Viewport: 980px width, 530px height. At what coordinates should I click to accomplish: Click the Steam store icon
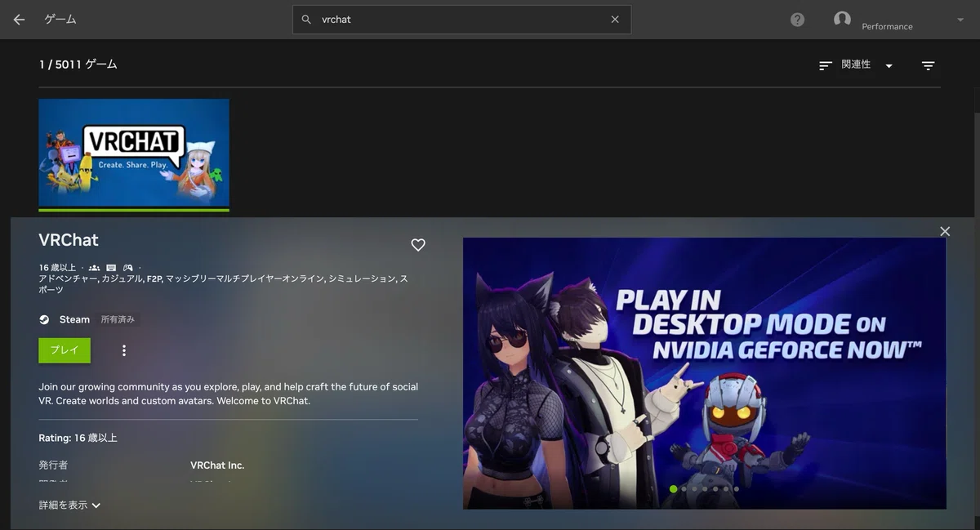[x=44, y=319]
